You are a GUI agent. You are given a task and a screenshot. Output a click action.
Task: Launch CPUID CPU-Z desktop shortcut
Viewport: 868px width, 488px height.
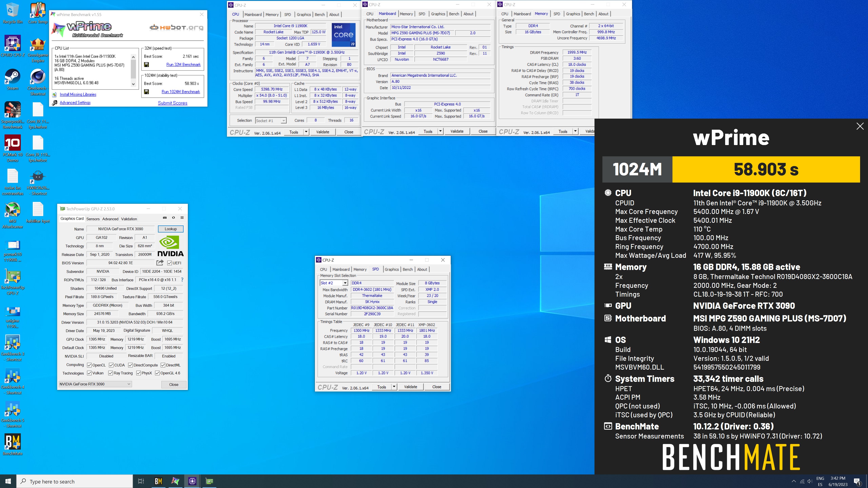[12, 46]
